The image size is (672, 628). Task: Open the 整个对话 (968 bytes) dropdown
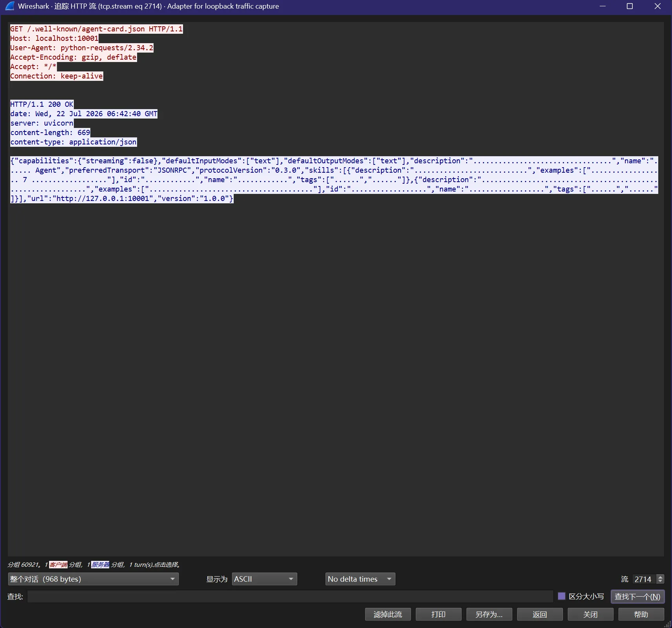(93, 579)
